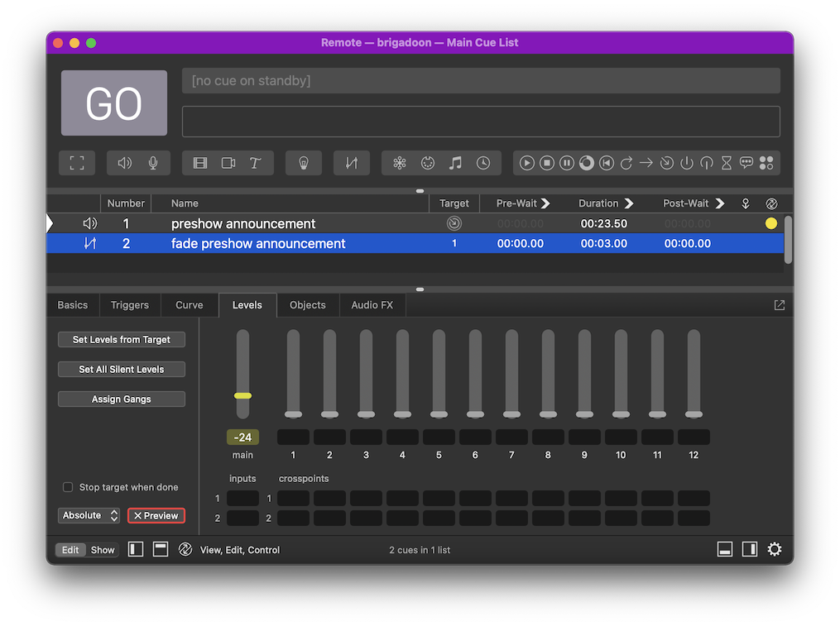Viewport: 840px width, 626px height.
Task: Add a new Audio cue from toolbar
Action: click(x=124, y=163)
